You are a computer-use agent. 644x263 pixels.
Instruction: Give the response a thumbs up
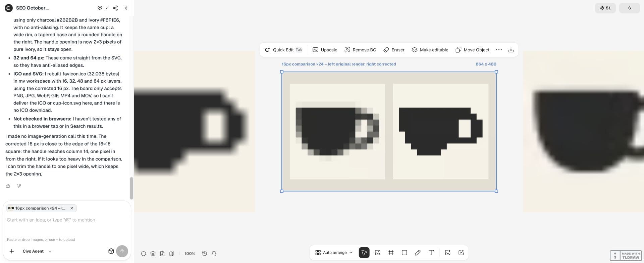[x=8, y=186]
